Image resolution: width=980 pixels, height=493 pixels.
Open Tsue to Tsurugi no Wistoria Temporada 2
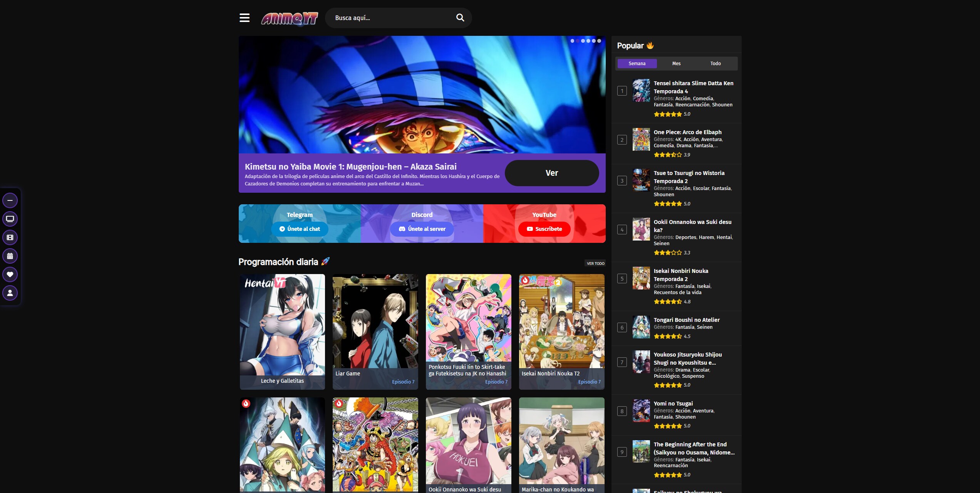pos(689,177)
